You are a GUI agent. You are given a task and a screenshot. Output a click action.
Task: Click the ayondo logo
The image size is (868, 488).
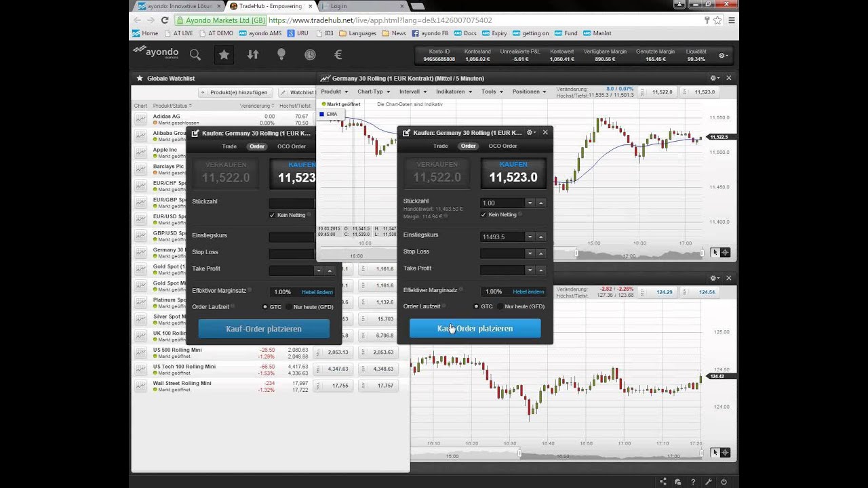[x=156, y=53]
